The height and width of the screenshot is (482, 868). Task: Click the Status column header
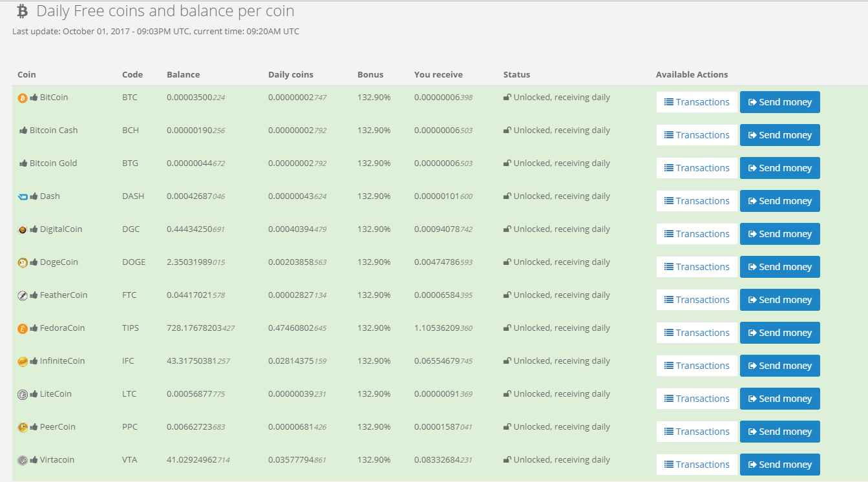click(516, 74)
